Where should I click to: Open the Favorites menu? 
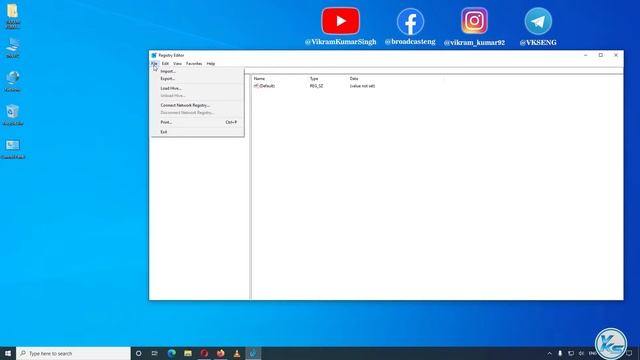point(194,64)
